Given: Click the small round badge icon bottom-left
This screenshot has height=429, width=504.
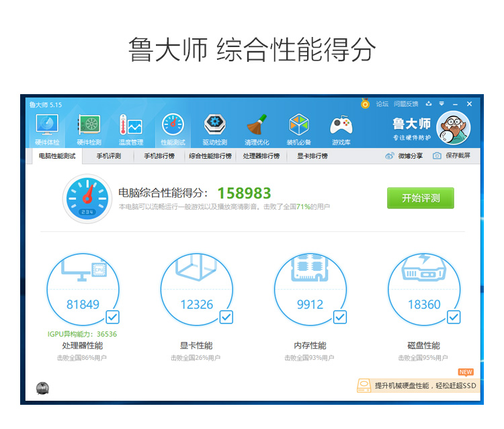Looking at the screenshot, I should tap(42, 388).
